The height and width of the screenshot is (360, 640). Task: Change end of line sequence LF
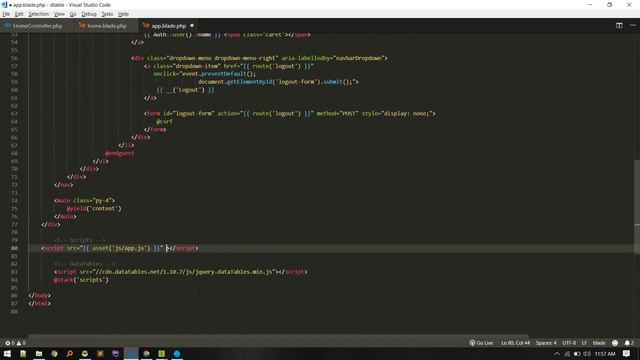[584, 343]
